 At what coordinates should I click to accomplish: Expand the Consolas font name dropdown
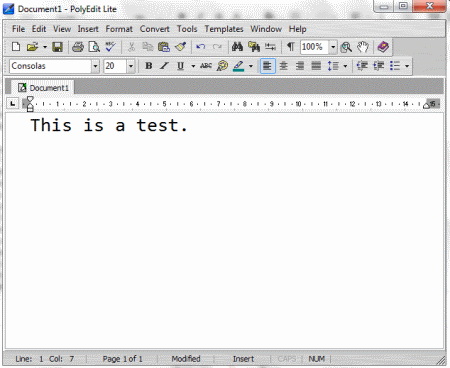point(95,66)
